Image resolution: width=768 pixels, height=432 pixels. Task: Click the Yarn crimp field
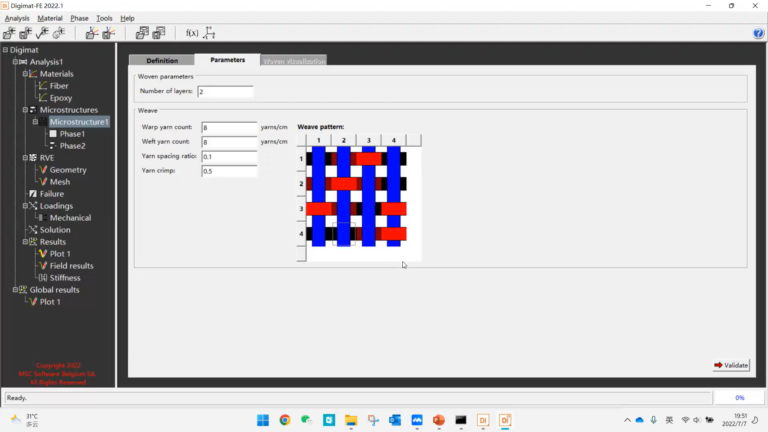(229, 171)
